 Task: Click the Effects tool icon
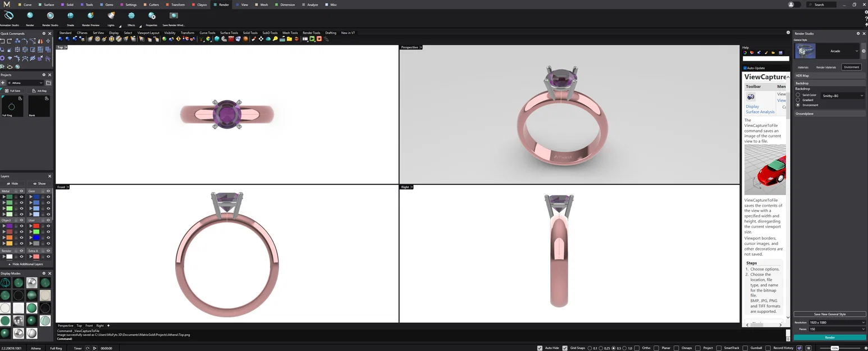point(131,16)
